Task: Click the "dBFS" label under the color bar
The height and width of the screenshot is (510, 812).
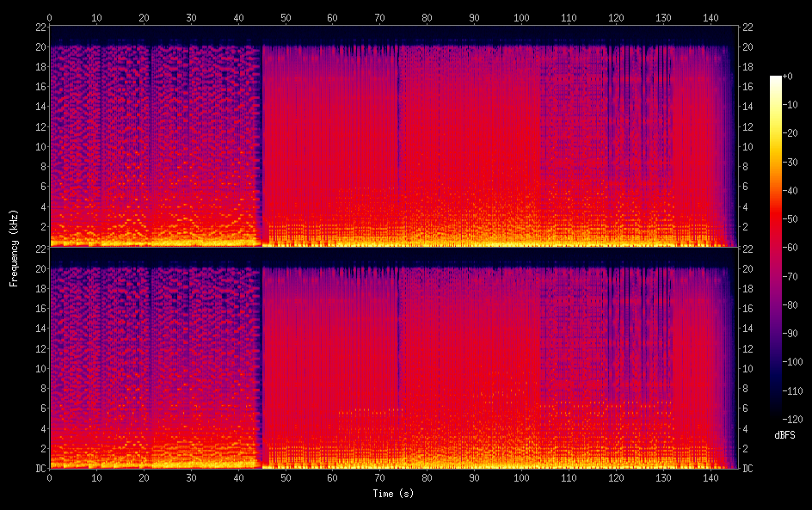Action: (x=784, y=435)
